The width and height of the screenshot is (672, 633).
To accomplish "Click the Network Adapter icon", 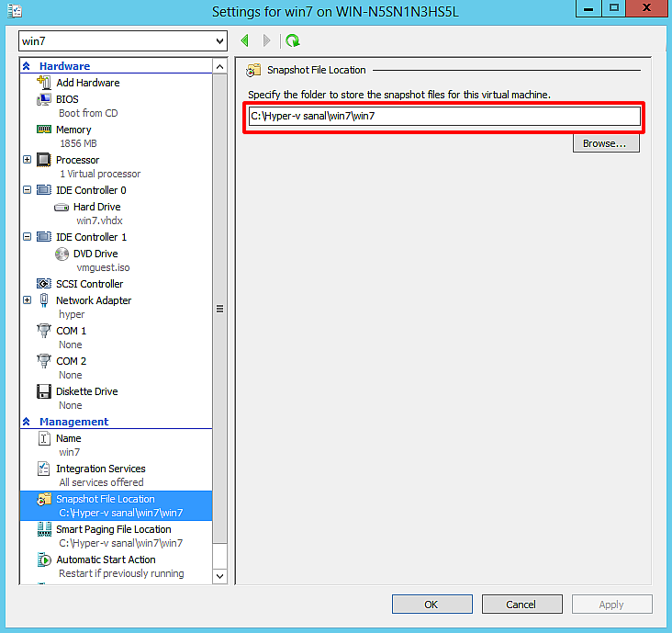I will [44, 300].
